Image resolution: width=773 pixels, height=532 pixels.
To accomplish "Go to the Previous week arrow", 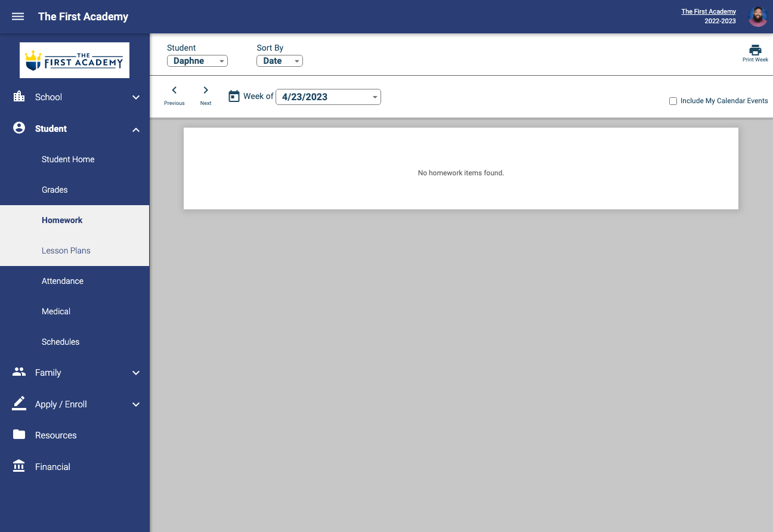I will (174, 90).
